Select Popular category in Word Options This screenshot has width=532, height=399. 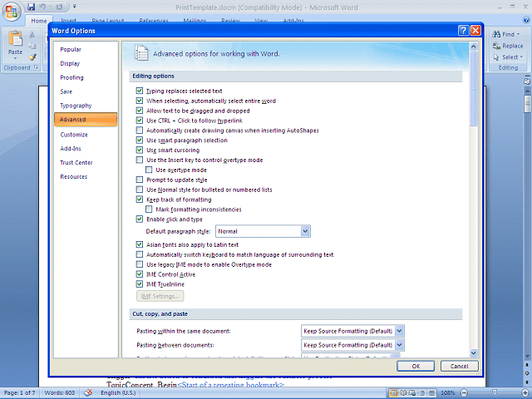[x=86, y=50]
